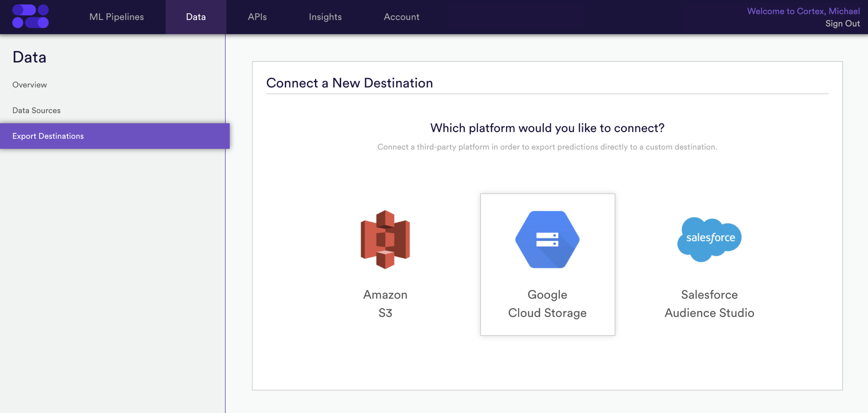
Task: Open the ML Pipelines tab
Action: (x=117, y=17)
